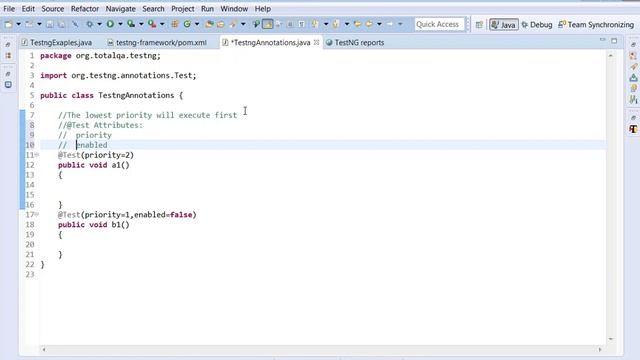640x360 pixels.
Task: Open the Window menu
Action: [234, 9]
